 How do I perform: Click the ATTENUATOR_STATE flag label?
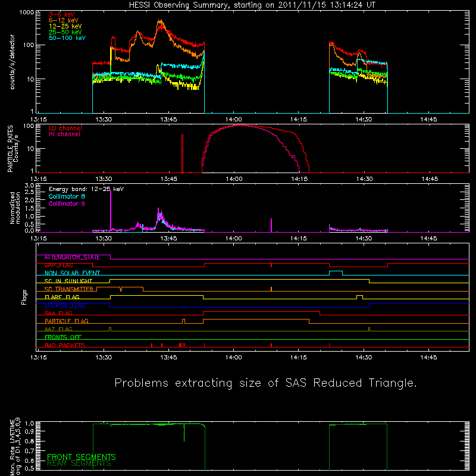coord(72,258)
